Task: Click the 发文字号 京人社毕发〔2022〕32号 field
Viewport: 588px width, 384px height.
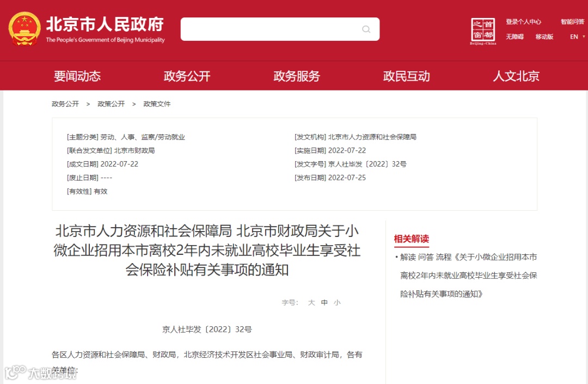Action: click(351, 164)
